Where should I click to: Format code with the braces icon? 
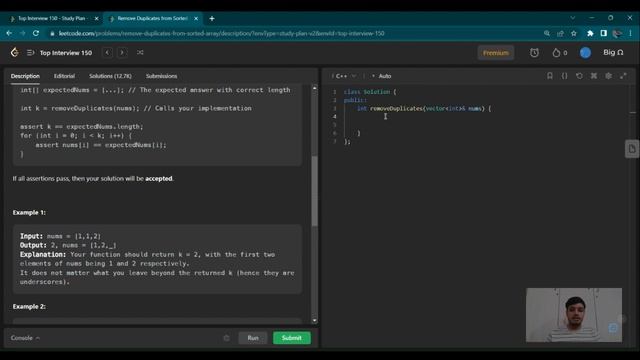564,76
